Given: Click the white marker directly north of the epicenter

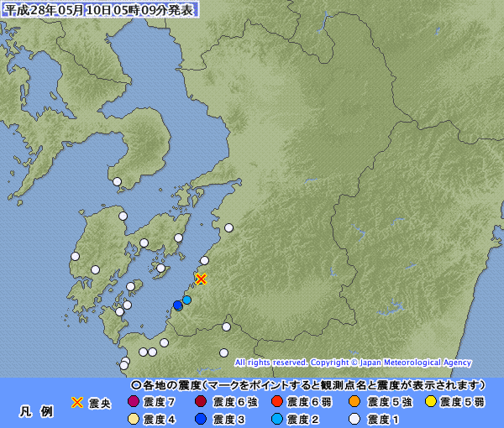Looking at the screenshot, I should point(204,260).
